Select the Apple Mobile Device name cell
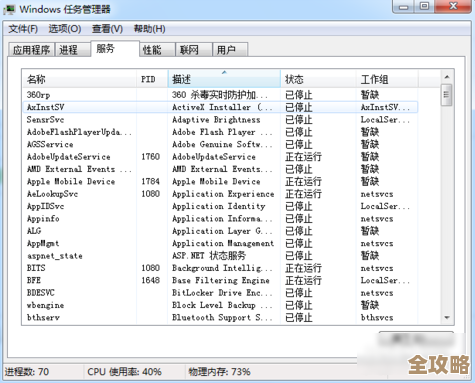 tap(71, 181)
